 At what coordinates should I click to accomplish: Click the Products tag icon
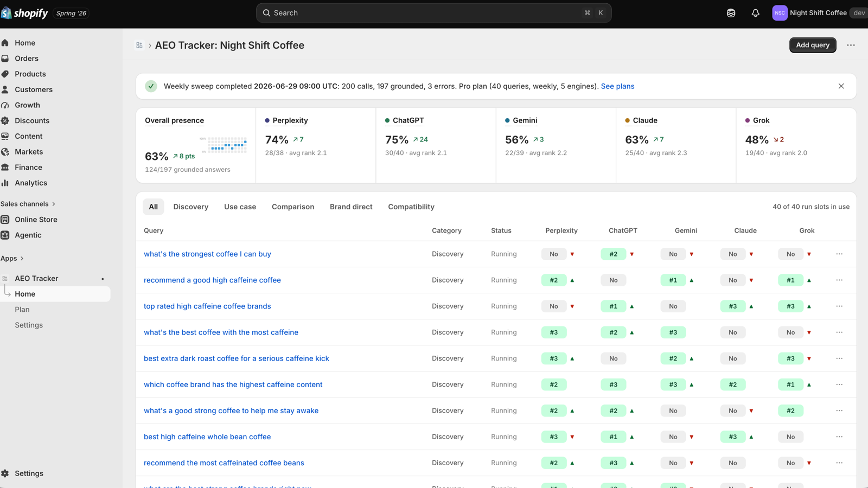click(5, 74)
